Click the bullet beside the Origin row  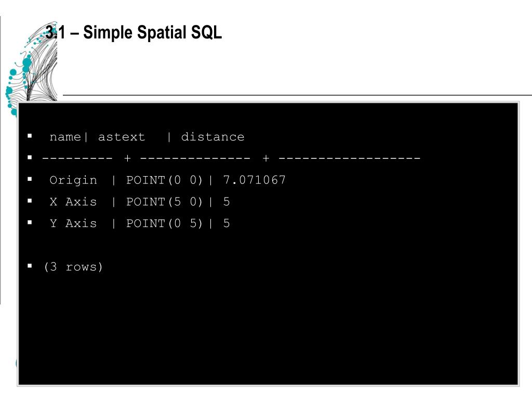pyautogui.click(x=30, y=179)
